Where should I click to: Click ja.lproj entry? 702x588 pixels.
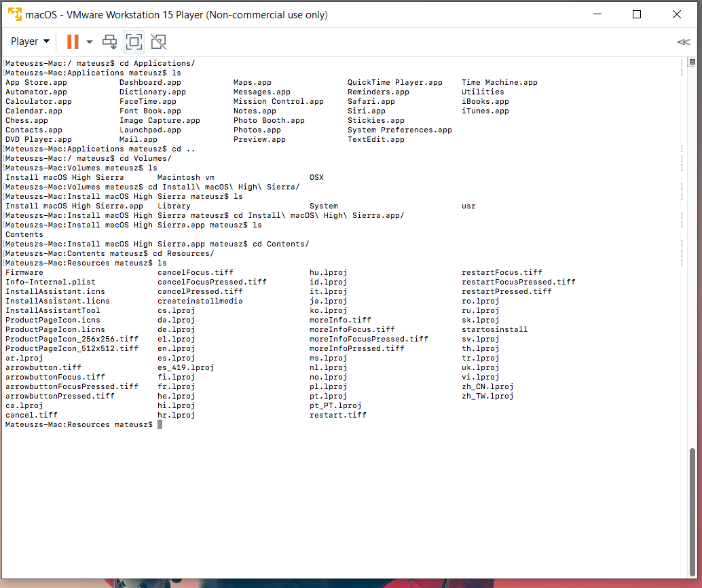328,301
